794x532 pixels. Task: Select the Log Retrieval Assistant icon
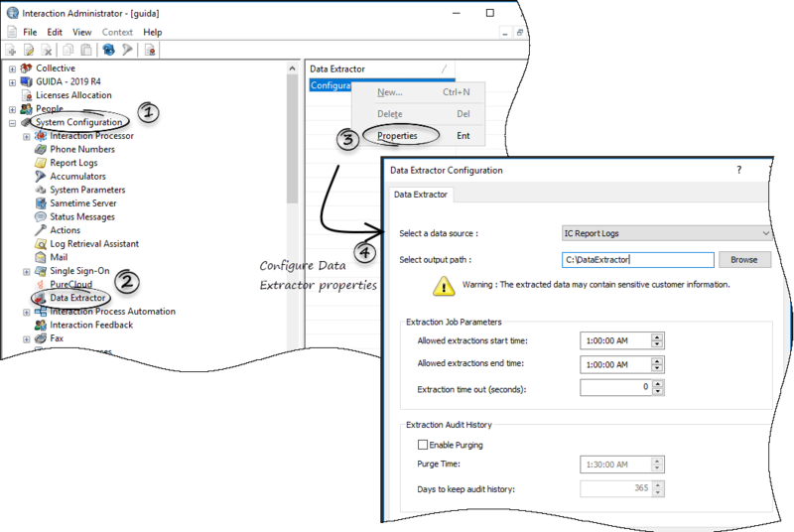click(x=41, y=243)
